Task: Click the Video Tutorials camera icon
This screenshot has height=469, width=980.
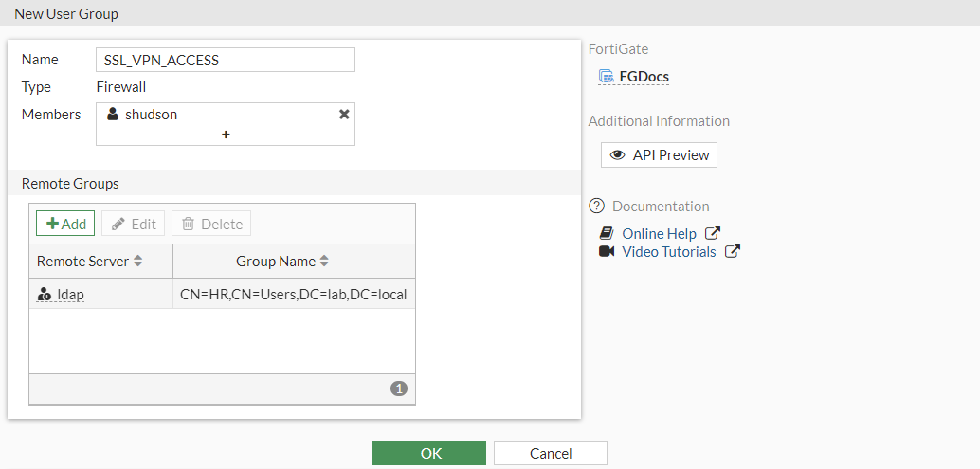Action: click(607, 251)
